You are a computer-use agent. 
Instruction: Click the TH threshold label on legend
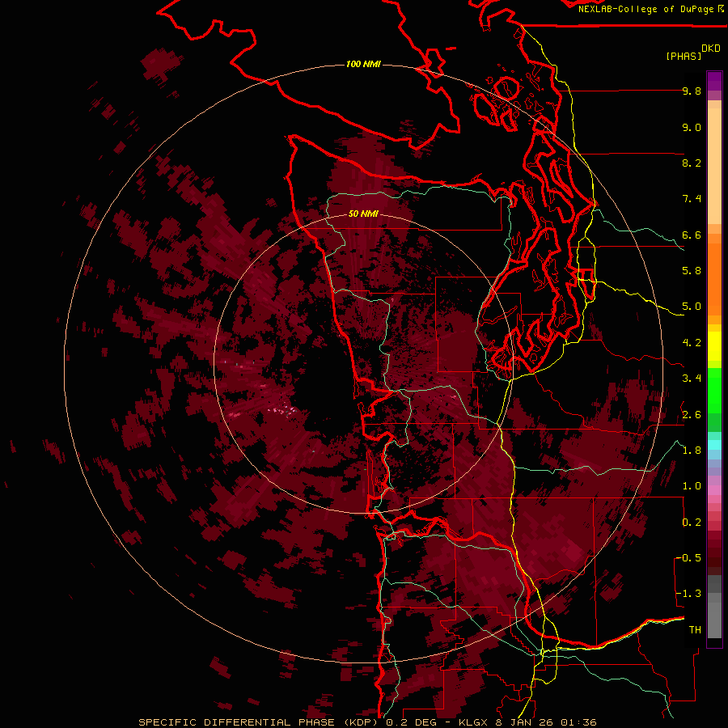click(695, 630)
